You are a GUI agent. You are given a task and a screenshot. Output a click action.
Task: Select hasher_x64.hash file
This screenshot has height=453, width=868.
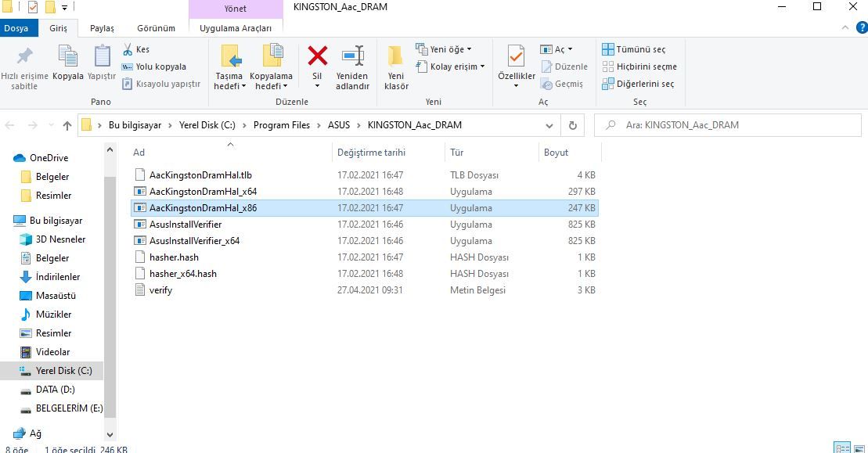point(366,274)
